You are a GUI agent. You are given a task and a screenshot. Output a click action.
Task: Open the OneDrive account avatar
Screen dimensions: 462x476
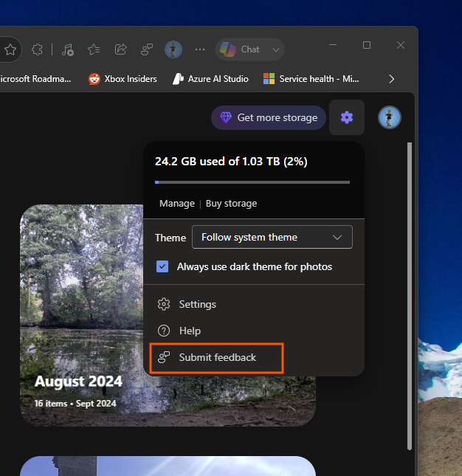click(x=390, y=117)
